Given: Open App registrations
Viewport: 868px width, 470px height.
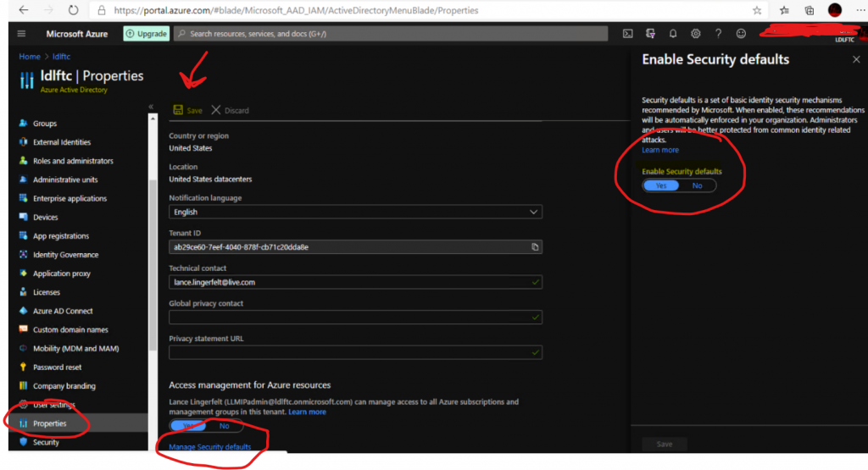Looking at the screenshot, I should click(x=61, y=236).
